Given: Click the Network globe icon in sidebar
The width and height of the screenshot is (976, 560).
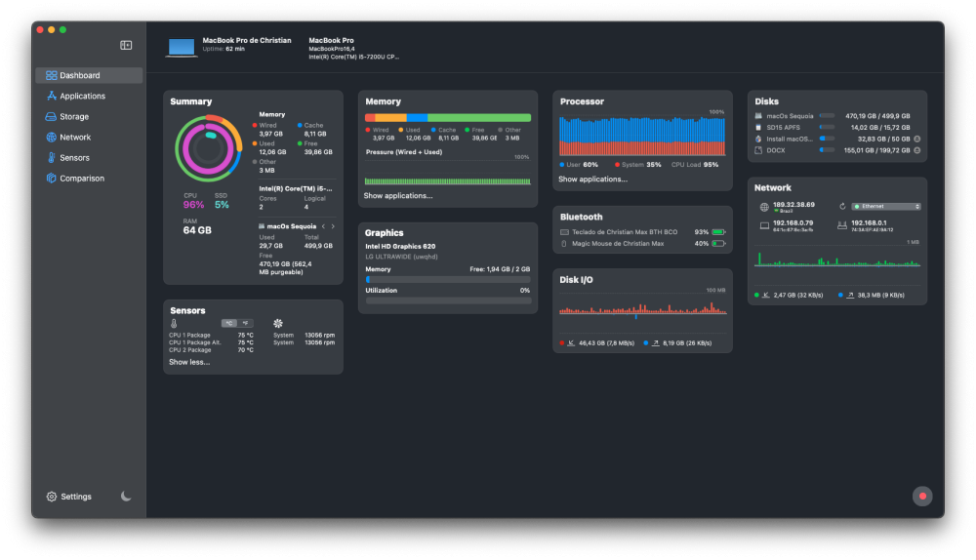Looking at the screenshot, I should [51, 137].
